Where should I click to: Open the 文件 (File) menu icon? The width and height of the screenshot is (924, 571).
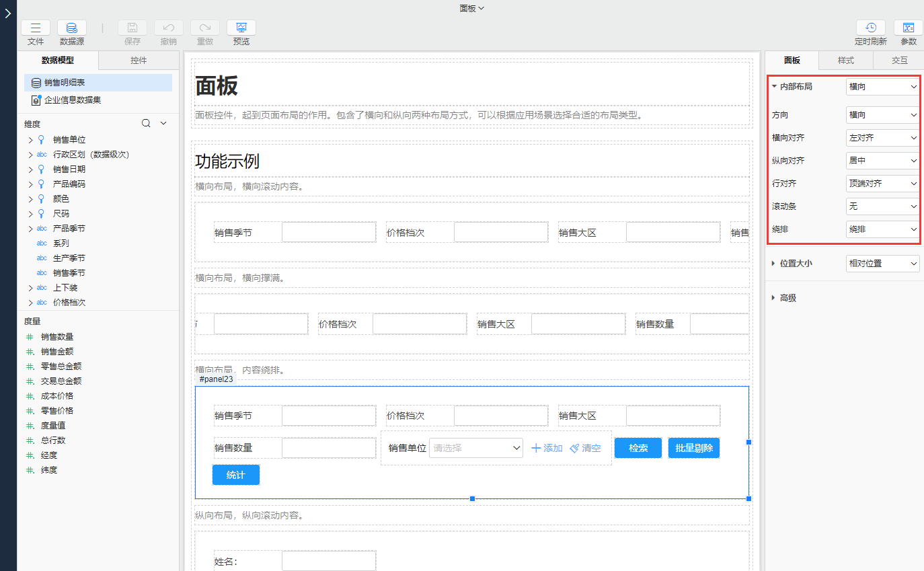click(36, 28)
